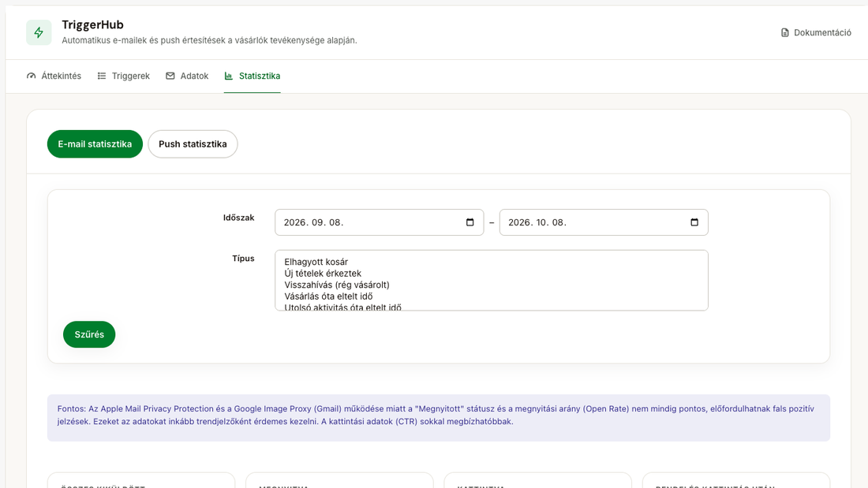Click the Adatok envelope icon

(170, 76)
